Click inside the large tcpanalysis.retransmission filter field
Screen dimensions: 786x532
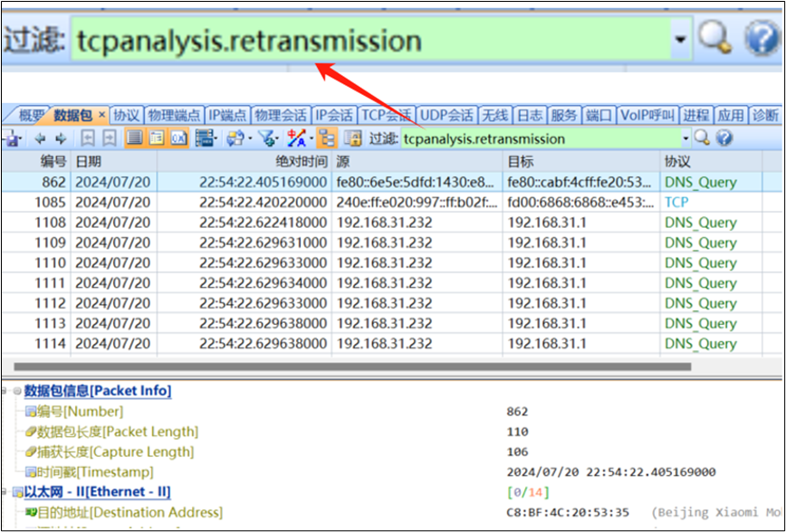click(362, 41)
